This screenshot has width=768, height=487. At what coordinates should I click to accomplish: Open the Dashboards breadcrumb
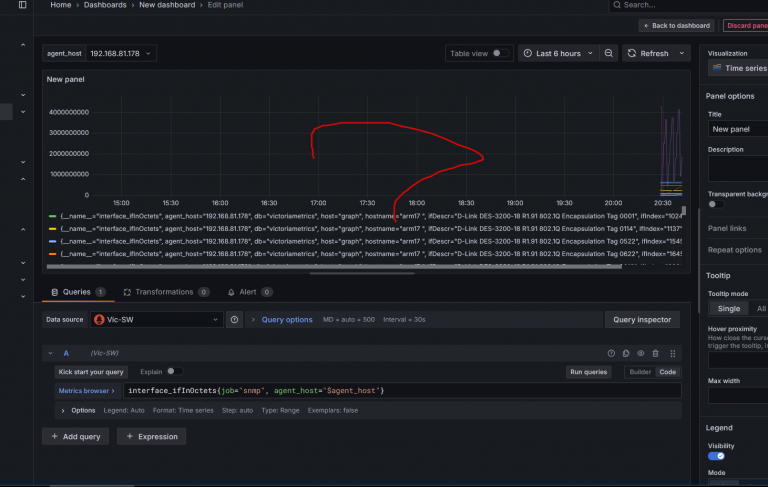(105, 5)
